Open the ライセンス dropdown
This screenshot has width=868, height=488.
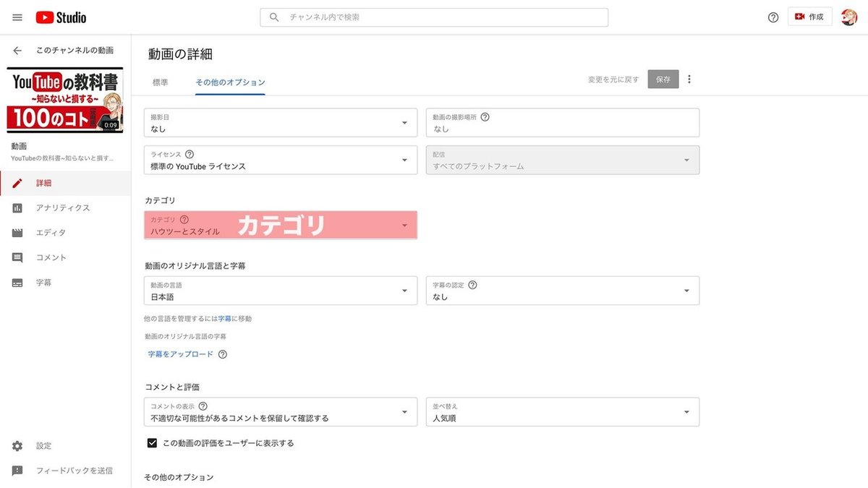(281, 160)
